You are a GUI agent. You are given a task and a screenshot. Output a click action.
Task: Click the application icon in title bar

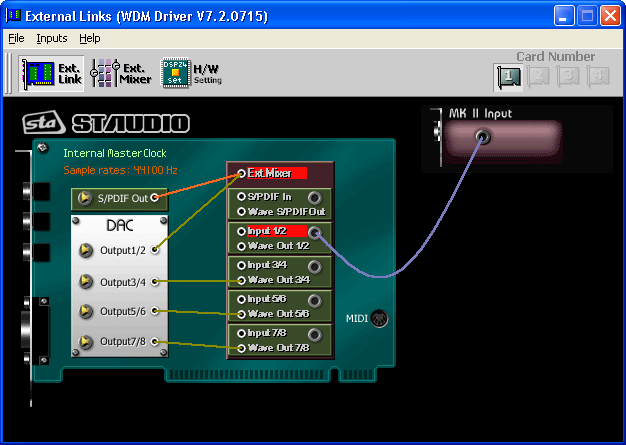point(13,15)
